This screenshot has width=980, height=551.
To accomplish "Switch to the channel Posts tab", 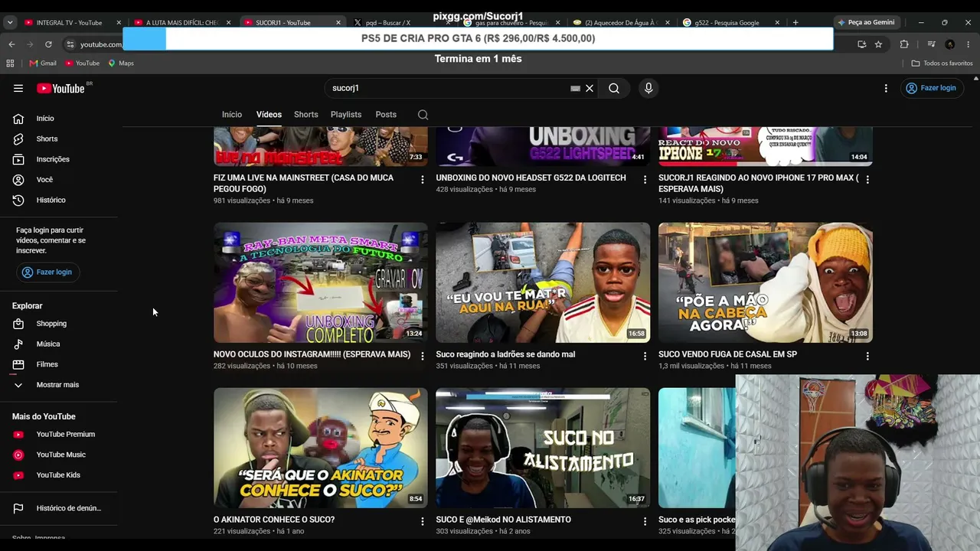I will click(386, 115).
